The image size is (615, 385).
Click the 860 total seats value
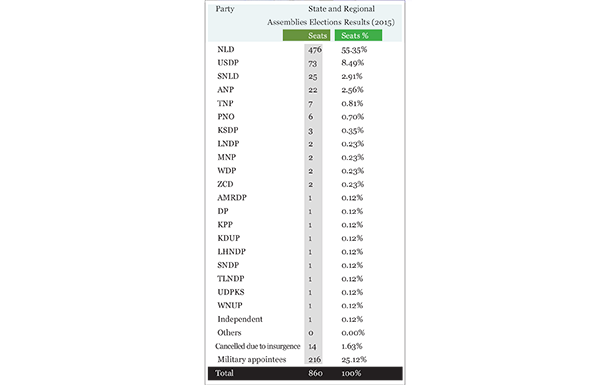coord(315,373)
